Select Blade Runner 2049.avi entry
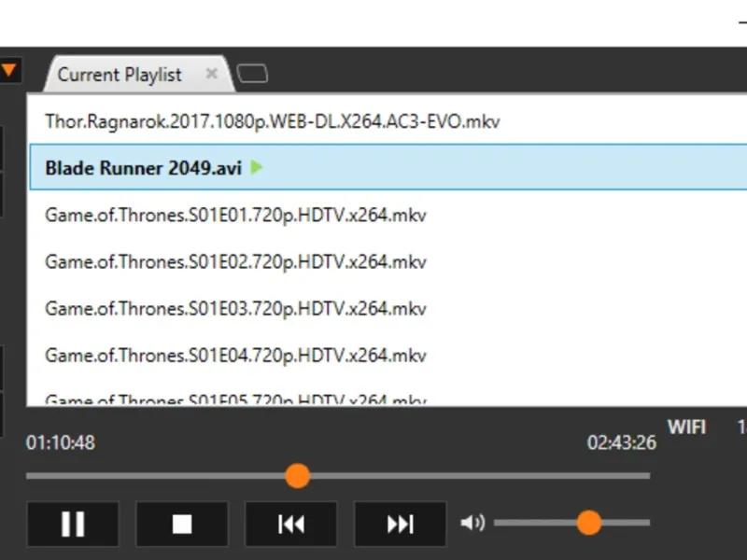This screenshot has height=560, width=747. point(387,167)
